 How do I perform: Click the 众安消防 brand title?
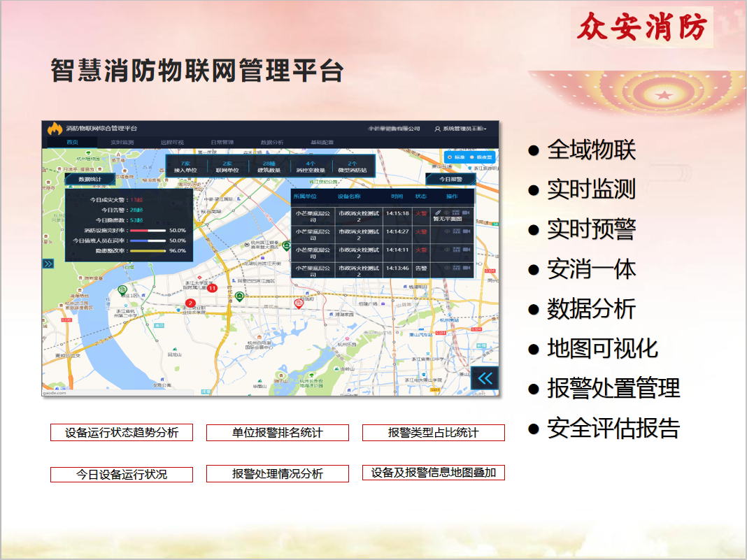(641, 27)
